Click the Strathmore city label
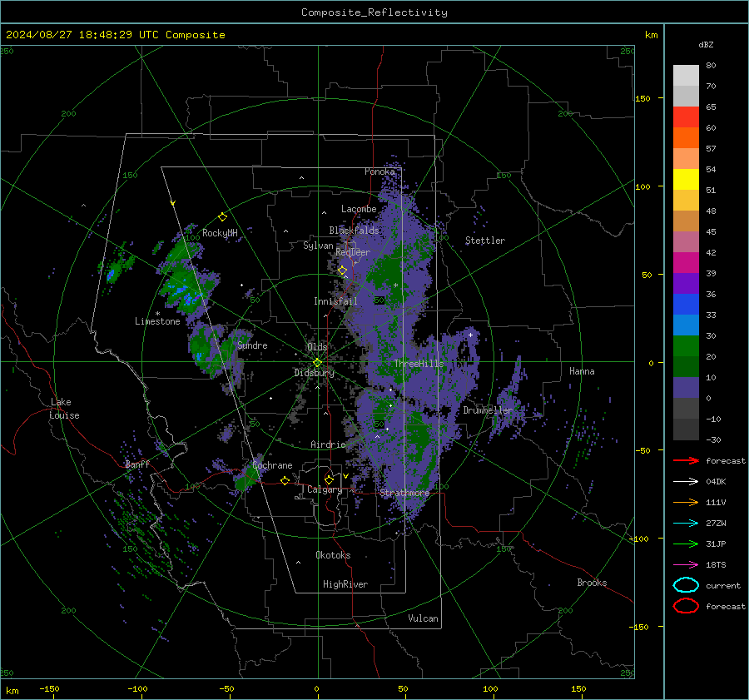The image size is (749, 700). (404, 493)
